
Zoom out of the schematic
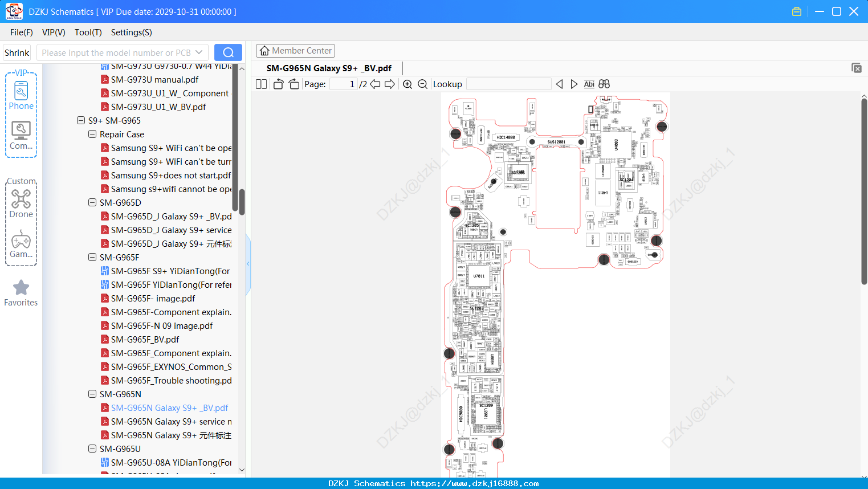(x=422, y=84)
